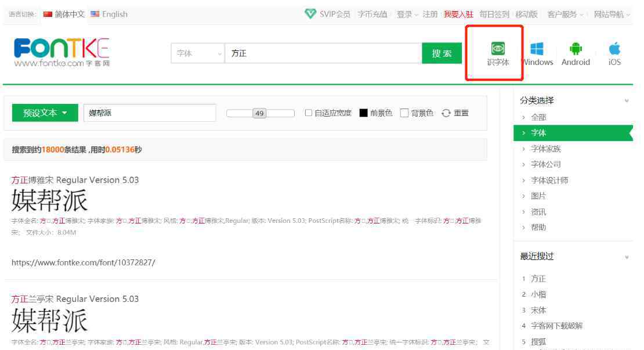Click the China flag icon

48,14
